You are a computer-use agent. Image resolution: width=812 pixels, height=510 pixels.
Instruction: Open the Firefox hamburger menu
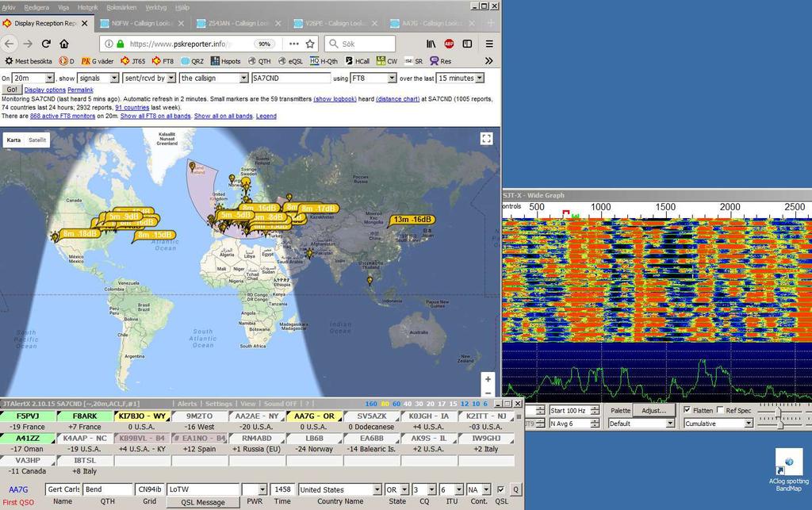click(x=489, y=44)
